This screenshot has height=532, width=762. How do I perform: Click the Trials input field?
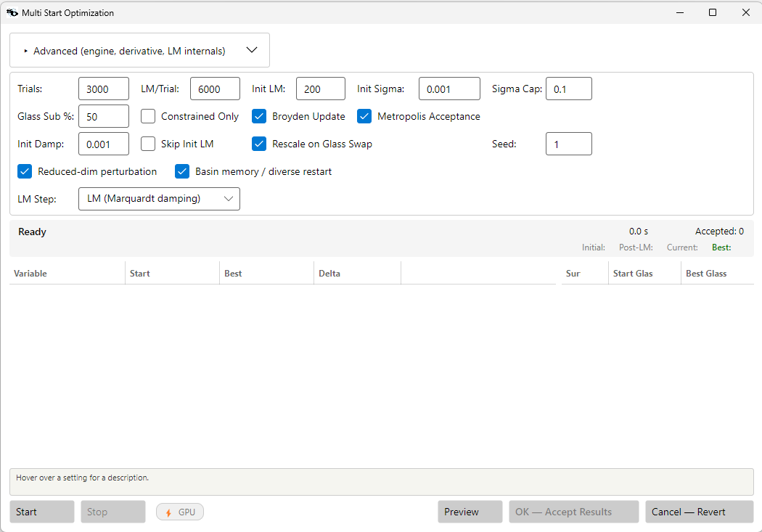pos(104,89)
